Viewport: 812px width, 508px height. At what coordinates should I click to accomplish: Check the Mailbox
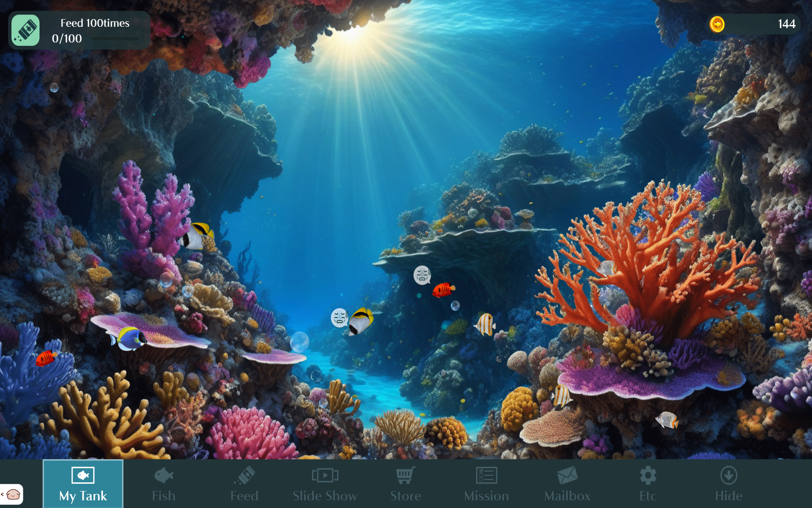coord(567,483)
